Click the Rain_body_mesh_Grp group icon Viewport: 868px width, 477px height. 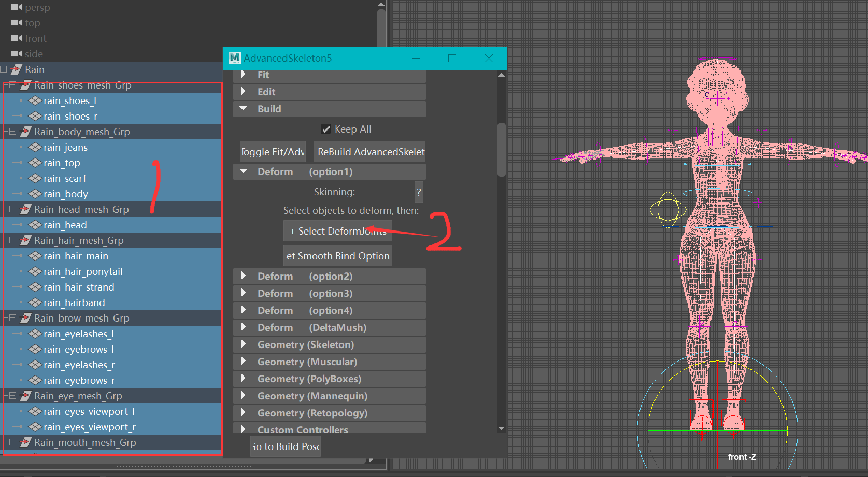(x=24, y=132)
